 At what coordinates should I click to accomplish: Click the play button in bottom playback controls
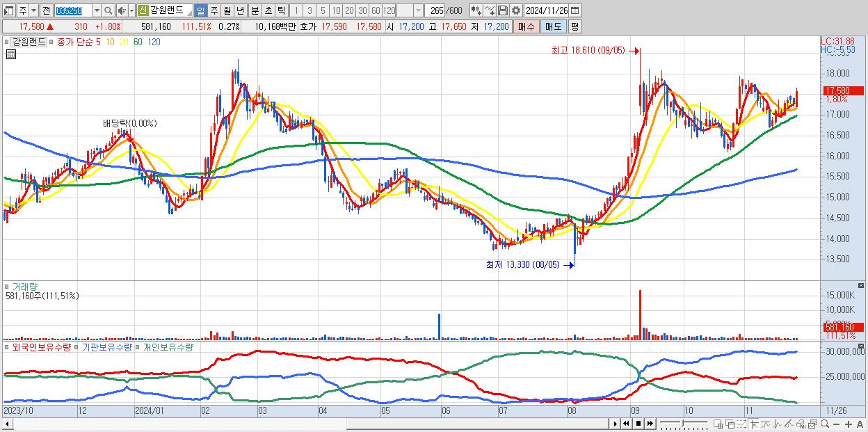[616, 424]
